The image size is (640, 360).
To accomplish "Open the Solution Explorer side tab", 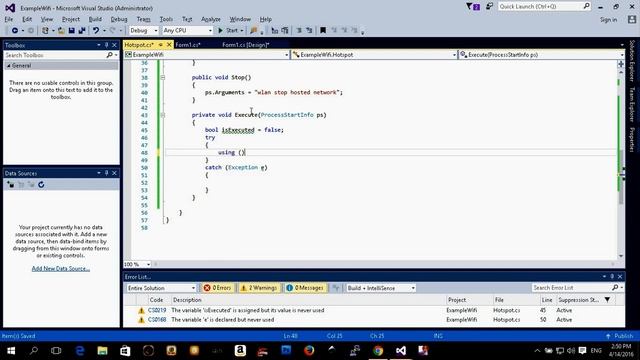I will pyautogui.click(x=632, y=60).
